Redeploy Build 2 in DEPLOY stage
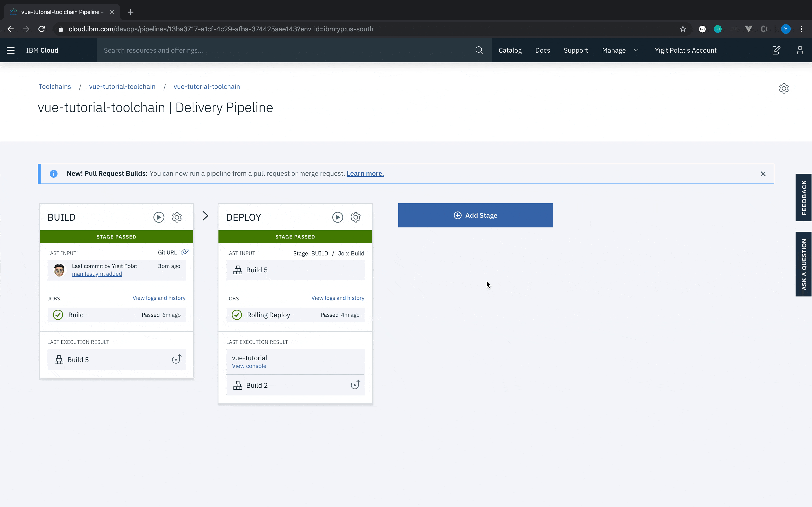Screen dimensions: 812x507 click(355, 385)
